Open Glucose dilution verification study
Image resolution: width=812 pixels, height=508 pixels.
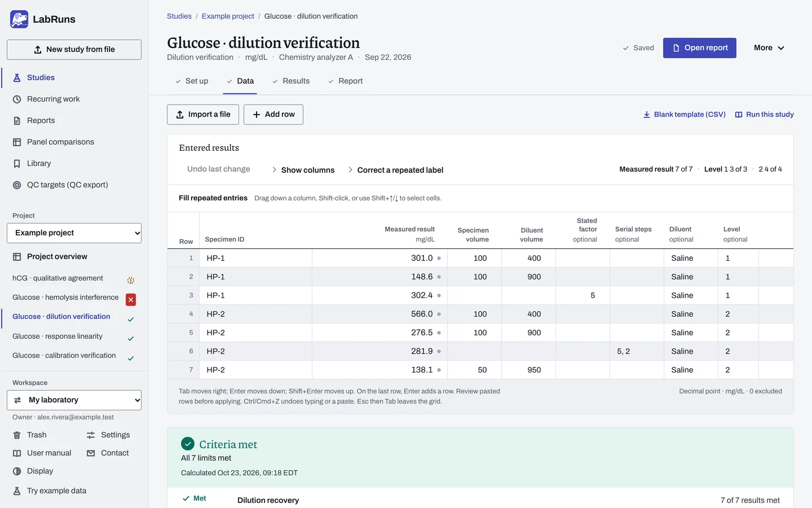pos(61,317)
